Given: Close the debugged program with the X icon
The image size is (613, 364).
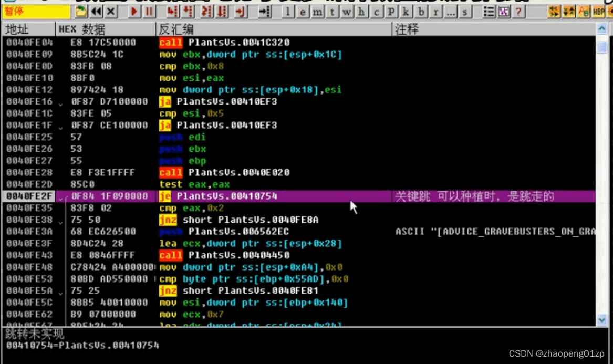Looking at the screenshot, I should (x=111, y=12).
